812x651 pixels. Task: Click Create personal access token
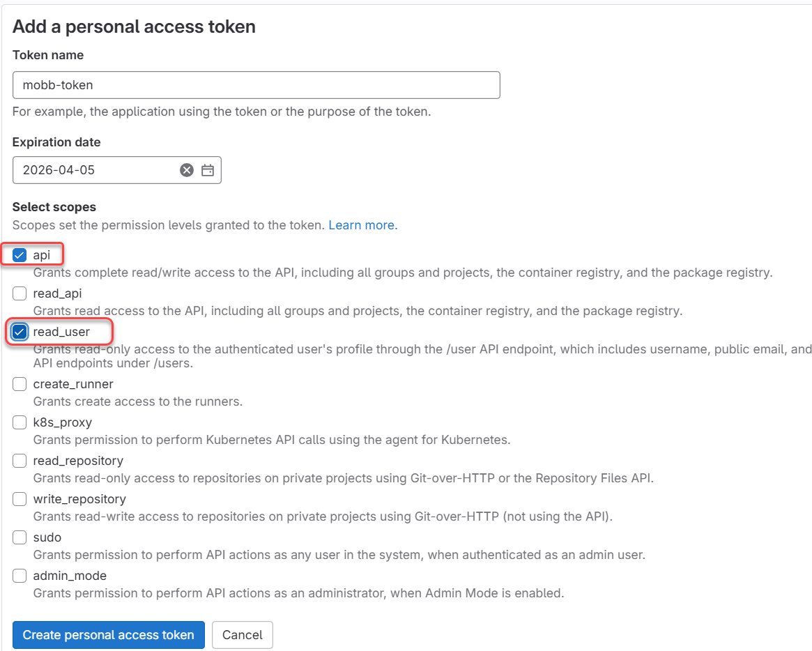[x=108, y=634]
